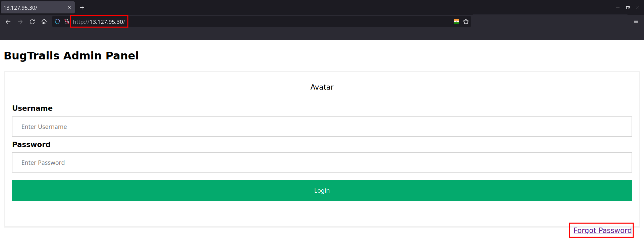Click the Enter Username field
Image resolution: width=644 pixels, height=241 pixels.
(x=322, y=127)
